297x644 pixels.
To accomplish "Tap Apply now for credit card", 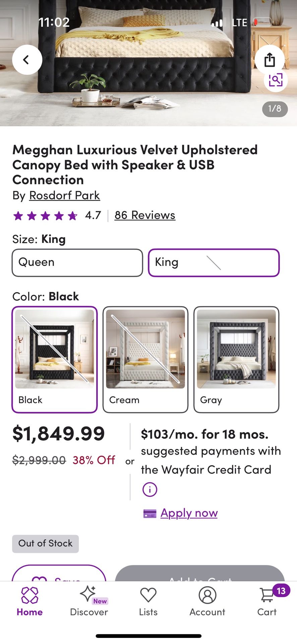I will pos(189,513).
